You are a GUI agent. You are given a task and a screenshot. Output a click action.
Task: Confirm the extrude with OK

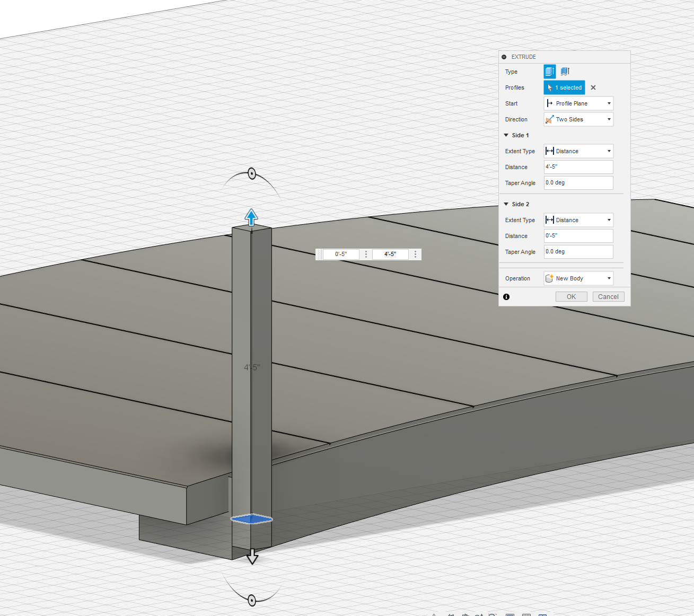[571, 297]
